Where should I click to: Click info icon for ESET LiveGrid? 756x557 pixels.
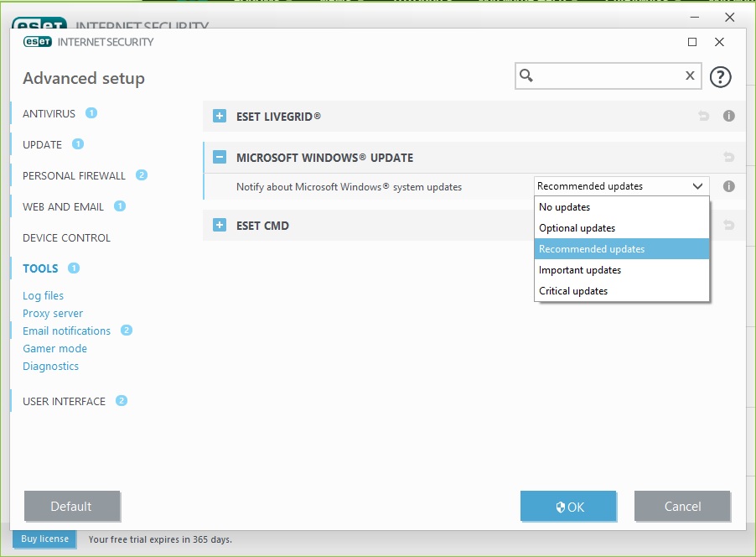pos(728,116)
